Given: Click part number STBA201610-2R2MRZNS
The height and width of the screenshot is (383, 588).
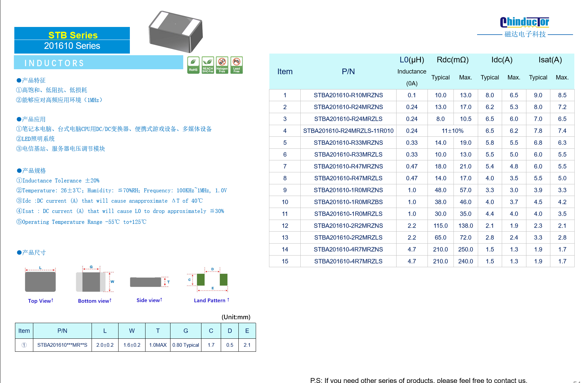Looking at the screenshot, I should (x=348, y=226).
